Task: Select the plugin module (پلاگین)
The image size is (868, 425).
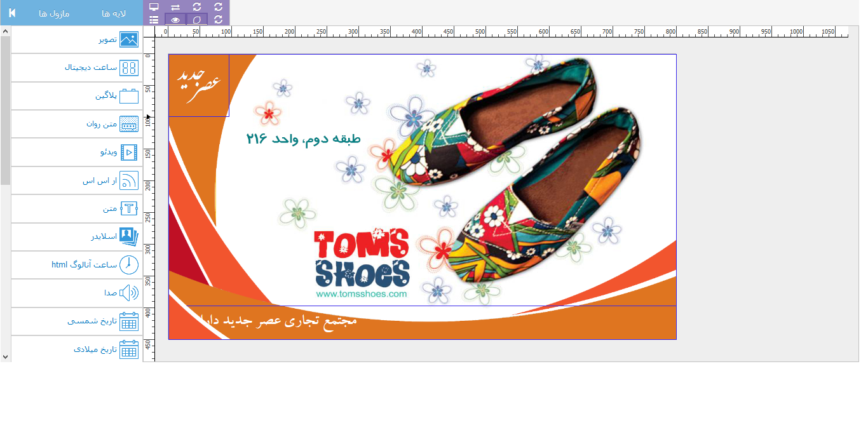Action: pos(77,96)
